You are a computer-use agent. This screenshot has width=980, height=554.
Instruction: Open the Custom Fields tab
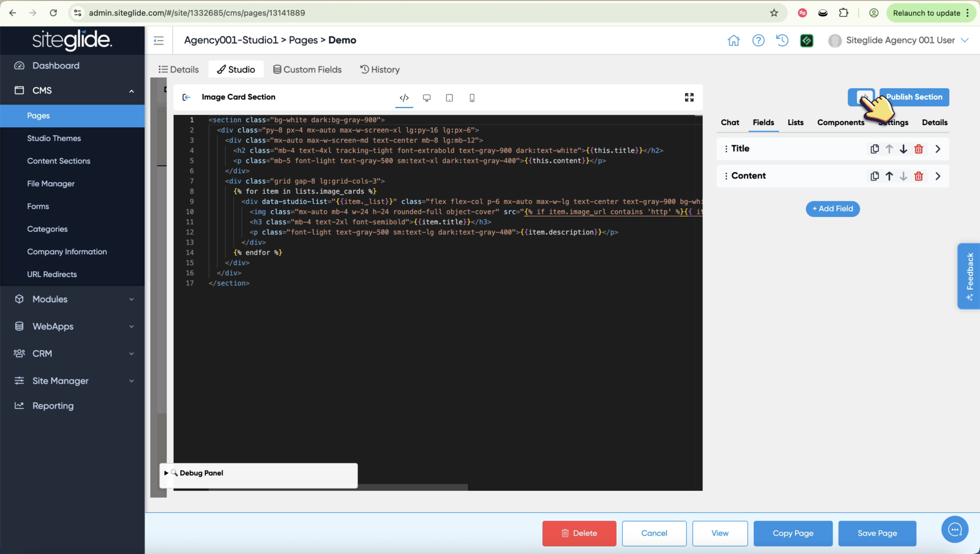(307, 69)
